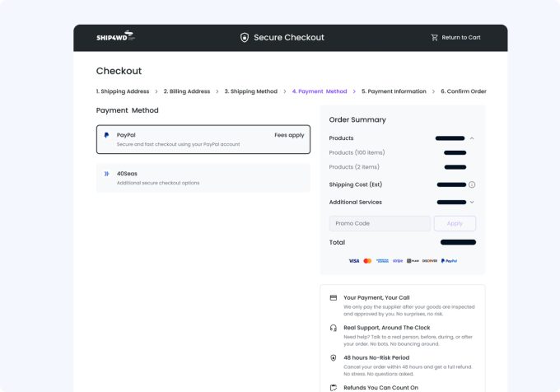Click the 'Total' label
Image resolution: width=560 pixels, height=392 pixels.
pyautogui.click(x=337, y=242)
